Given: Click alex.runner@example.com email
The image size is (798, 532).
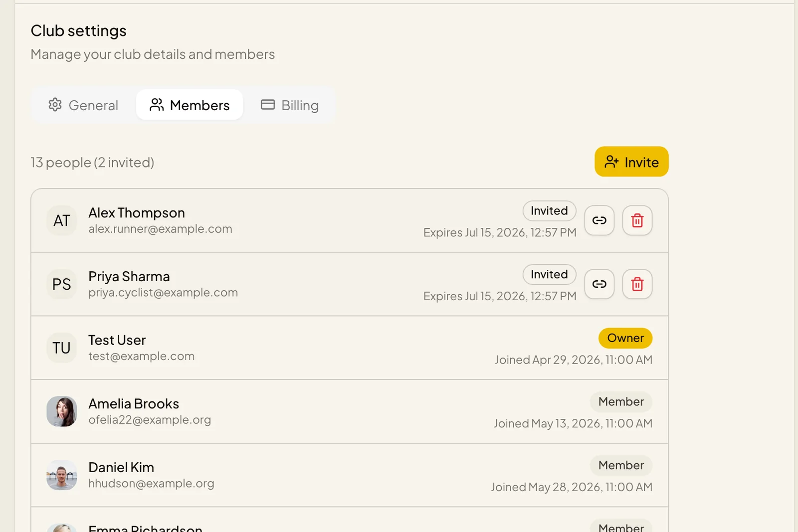Looking at the screenshot, I should tap(160, 229).
